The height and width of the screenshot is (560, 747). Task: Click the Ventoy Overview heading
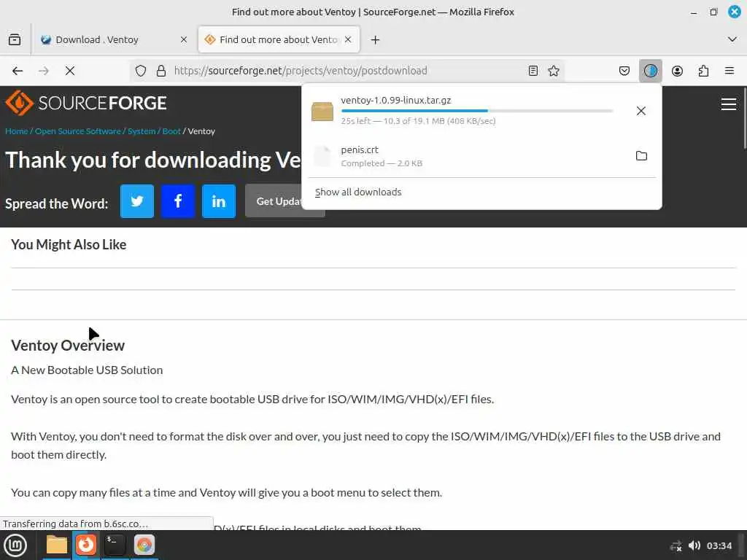68,345
